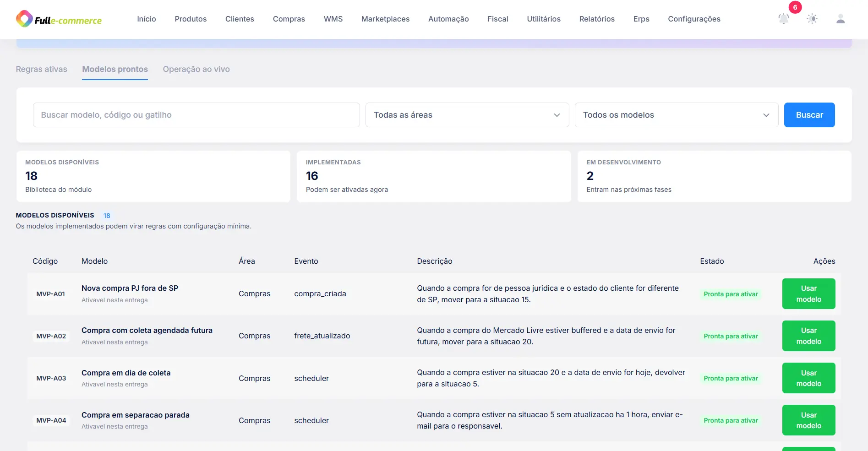This screenshot has width=868, height=451.
Task: Click the Estado column header
Action: pyautogui.click(x=712, y=261)
